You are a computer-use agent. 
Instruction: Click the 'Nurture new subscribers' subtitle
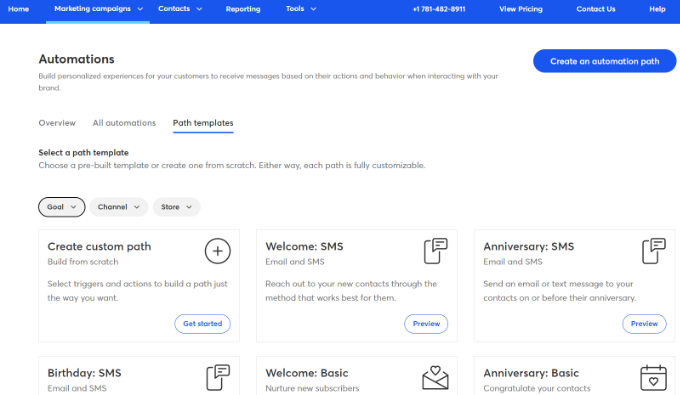312,388
